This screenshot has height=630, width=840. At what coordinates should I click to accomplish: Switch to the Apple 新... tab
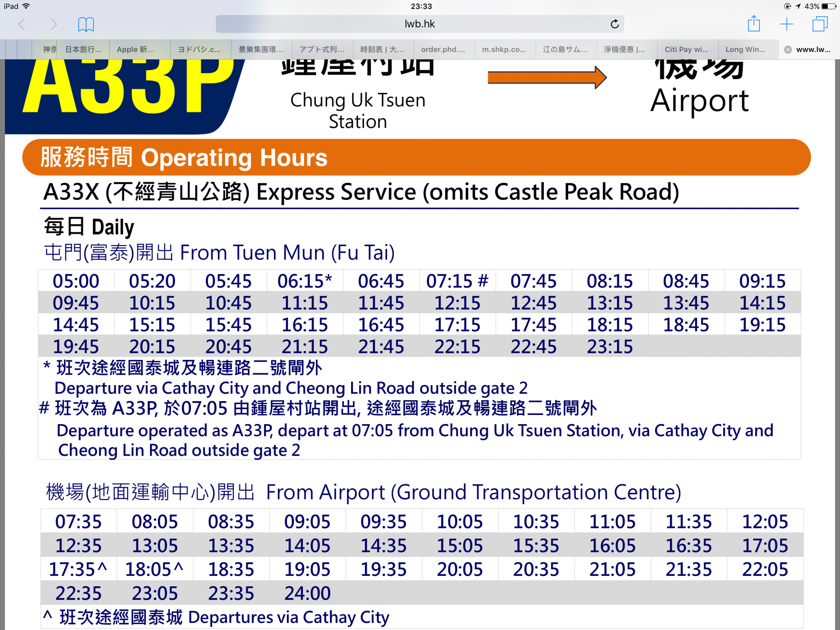point(136,50)
